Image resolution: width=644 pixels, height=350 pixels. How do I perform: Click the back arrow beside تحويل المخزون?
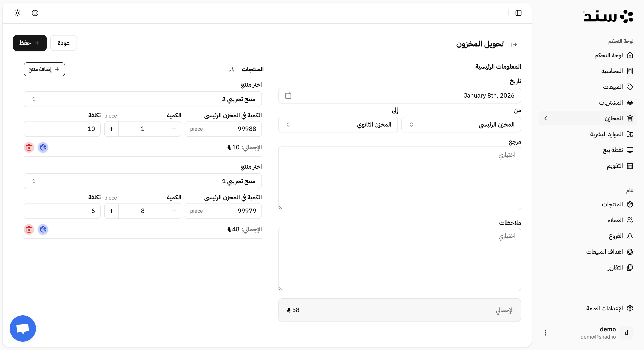tap(514, 45)
